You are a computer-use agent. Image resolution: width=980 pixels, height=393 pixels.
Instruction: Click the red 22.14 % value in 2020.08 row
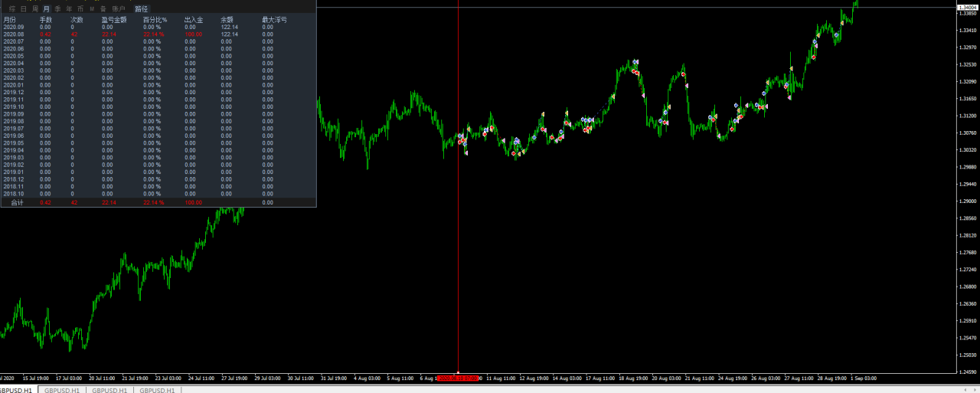point(153,34)
